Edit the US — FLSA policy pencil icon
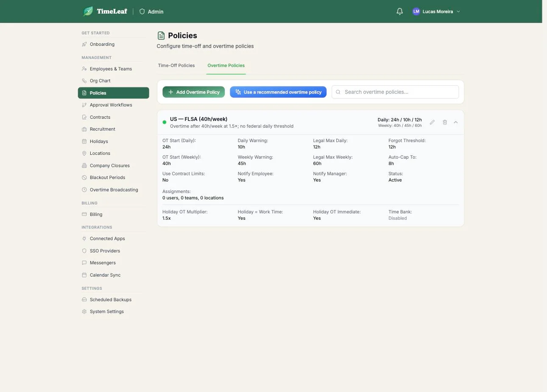 coord(432,122)
